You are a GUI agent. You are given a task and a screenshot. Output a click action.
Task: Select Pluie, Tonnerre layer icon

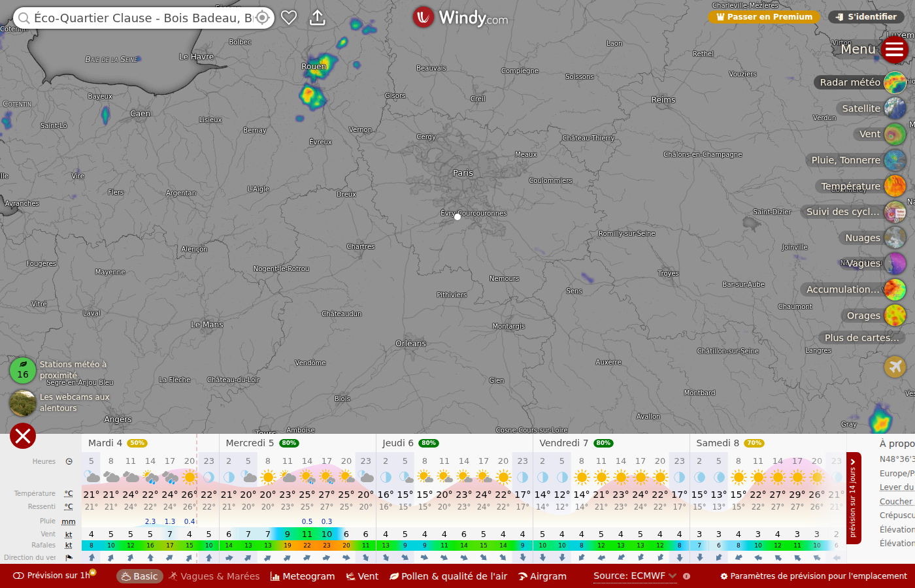click(895, 160)
